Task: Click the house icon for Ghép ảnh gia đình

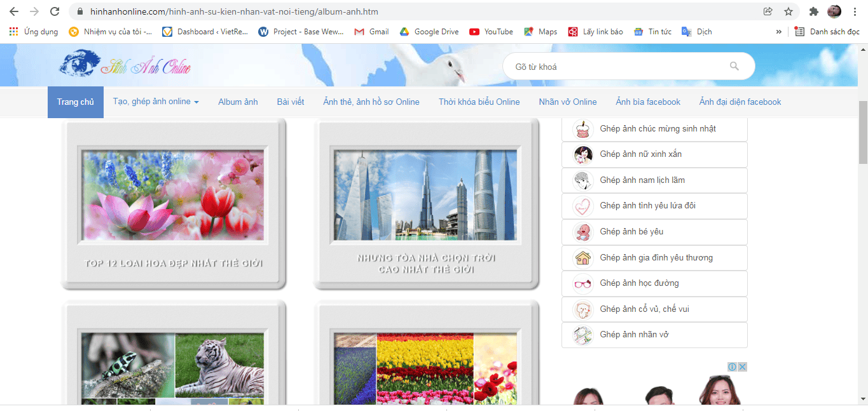Action: tap(583, 257)
